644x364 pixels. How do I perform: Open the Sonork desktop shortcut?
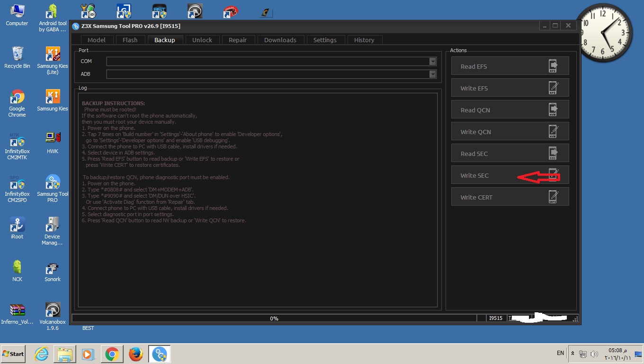tap(53, 271)
